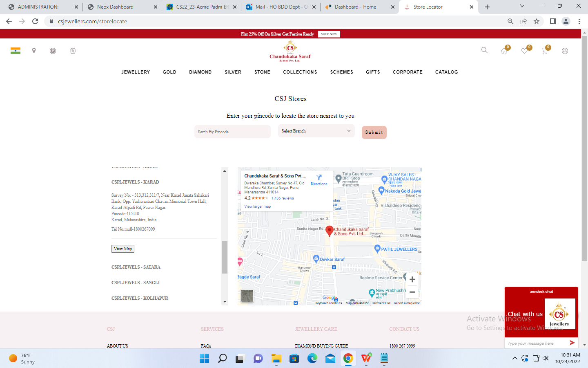Click the store list scrollbar thumb
This screenshot has width=588, height=368.
click(225, 257)
